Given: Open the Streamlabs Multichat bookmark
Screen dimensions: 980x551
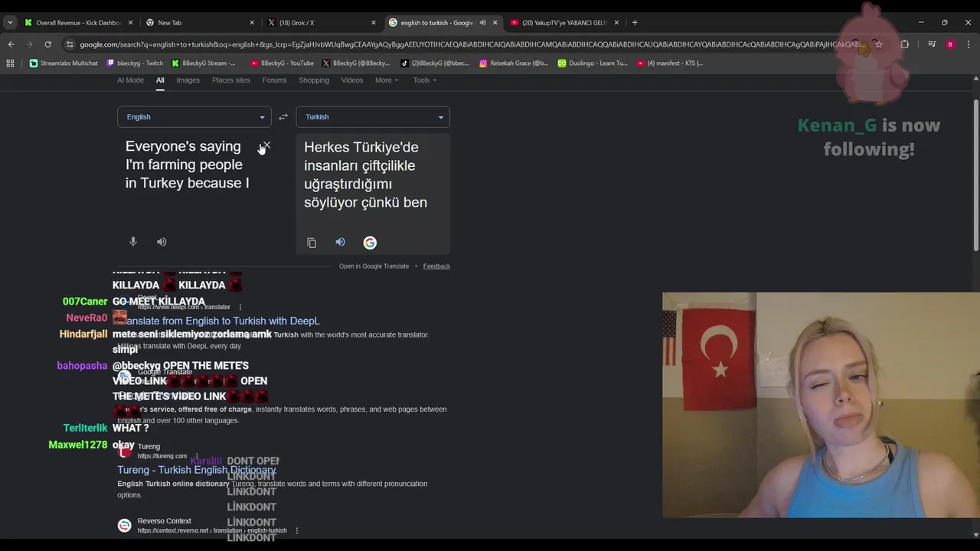Looking at the screenshot, I should pyautogui.click(x=64, y=64).
